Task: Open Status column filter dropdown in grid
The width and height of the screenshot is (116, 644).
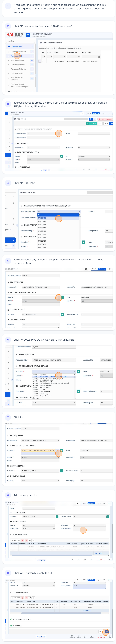Action: coord(65,57)
